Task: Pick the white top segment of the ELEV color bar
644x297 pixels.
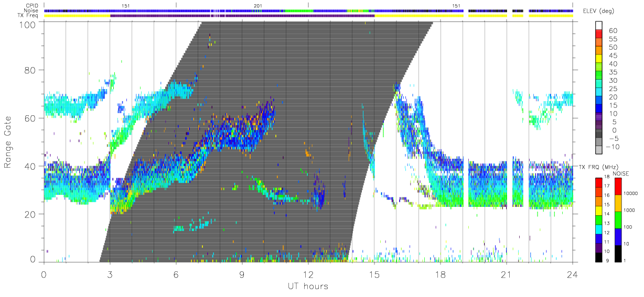Action: (x=599, y=26)
